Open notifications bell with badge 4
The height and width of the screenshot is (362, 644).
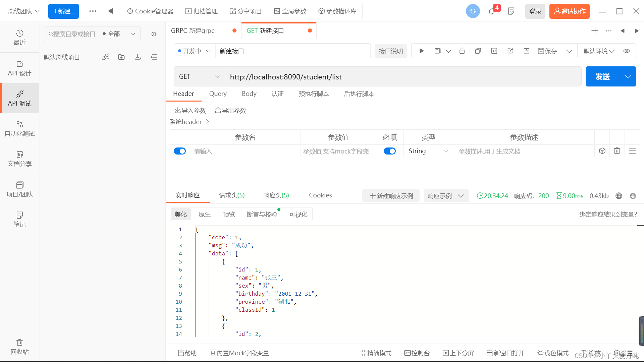tap(492, 11)
